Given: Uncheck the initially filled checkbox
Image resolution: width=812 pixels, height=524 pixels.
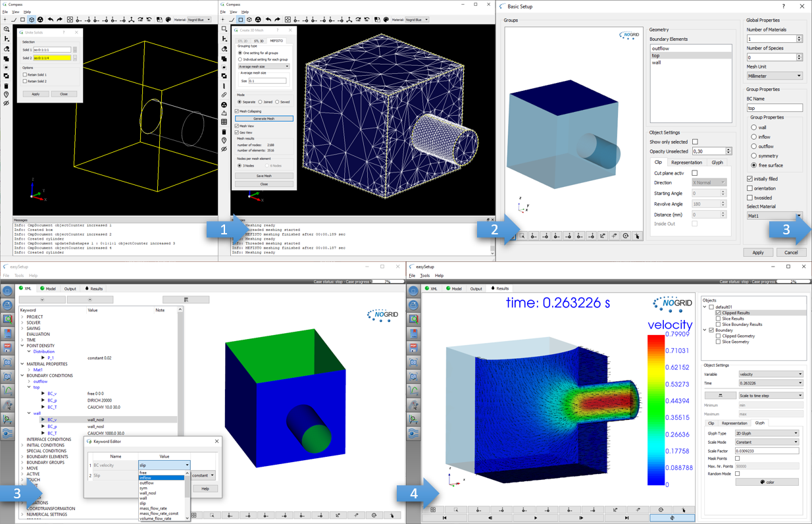Looking at the screenshot, I should [749, 178].
